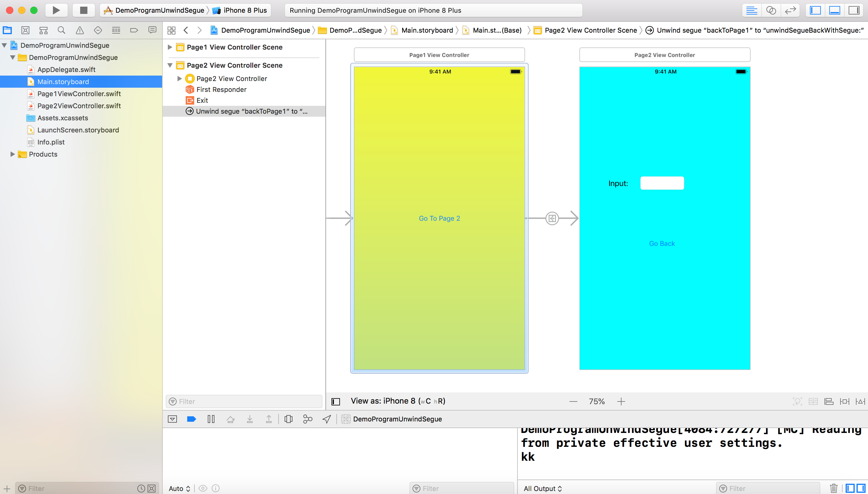This screenshot has width=868, height=494.
Task: Click the zoom in plus button
Action: [x=621, y=401]
